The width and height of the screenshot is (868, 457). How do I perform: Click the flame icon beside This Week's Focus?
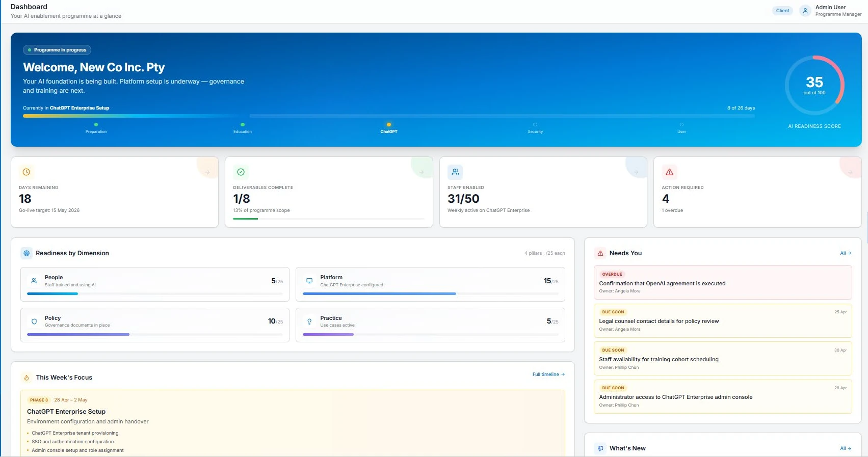(27, 378)
